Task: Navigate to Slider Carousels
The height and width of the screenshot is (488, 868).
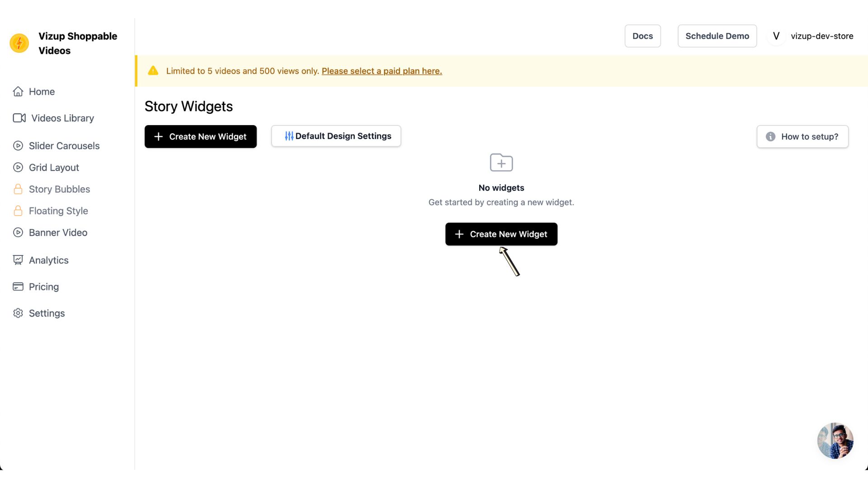Action: [x=64, y=145]
